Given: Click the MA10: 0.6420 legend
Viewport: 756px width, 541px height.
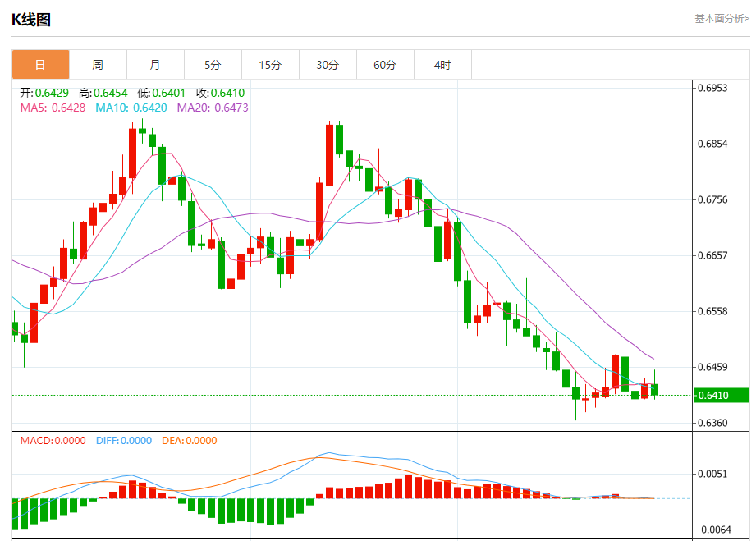Looking at the screenshot, I should pyautogui.click(x=131, y=108).
